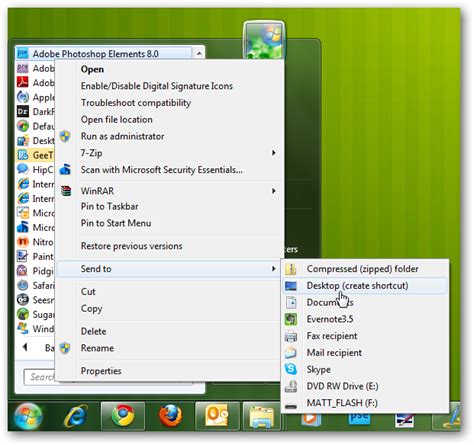
Task: Click the Adobe Photoshop Elements 8.0 entry
Action: [104, 53]
